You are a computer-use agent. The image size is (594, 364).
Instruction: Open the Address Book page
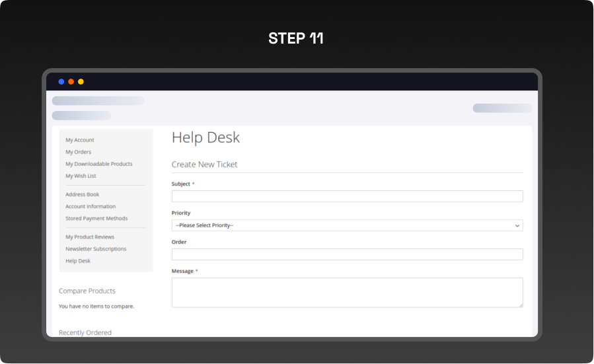point(83,194)
